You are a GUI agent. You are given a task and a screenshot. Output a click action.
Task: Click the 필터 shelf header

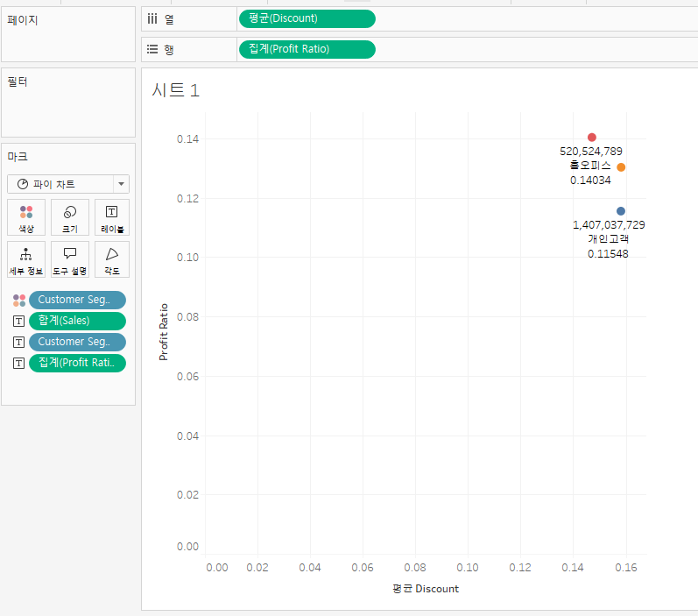[18, 81]
